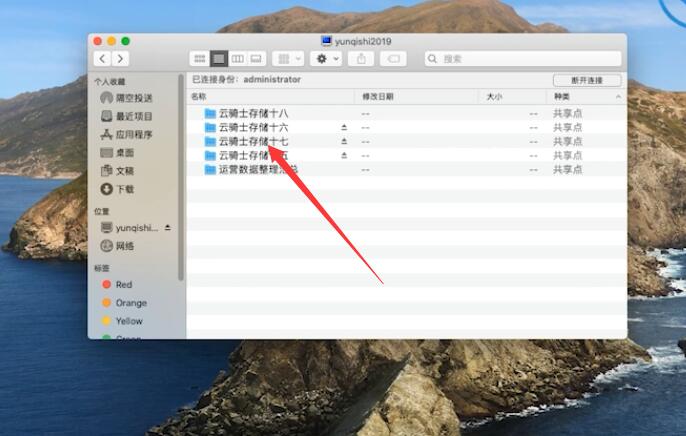Open 桌面 Desktop in the sidebar

coord(117,153)
